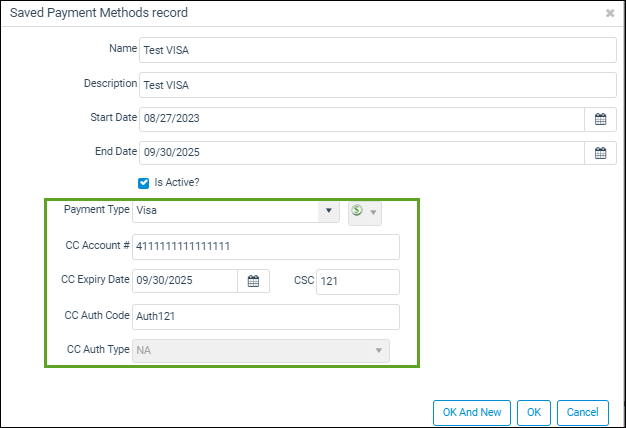
Task: Close the Saved Payment Methods dialog
Action: pyautogui.click(x=610, y=14)
